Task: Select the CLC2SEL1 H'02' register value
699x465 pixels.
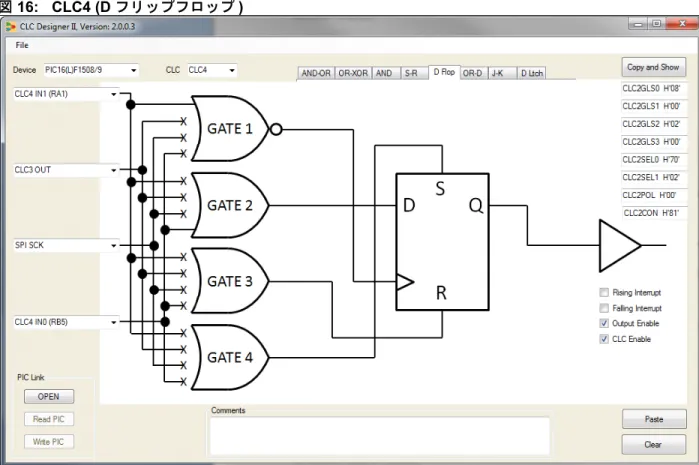Action: click(x=653, y=177)
